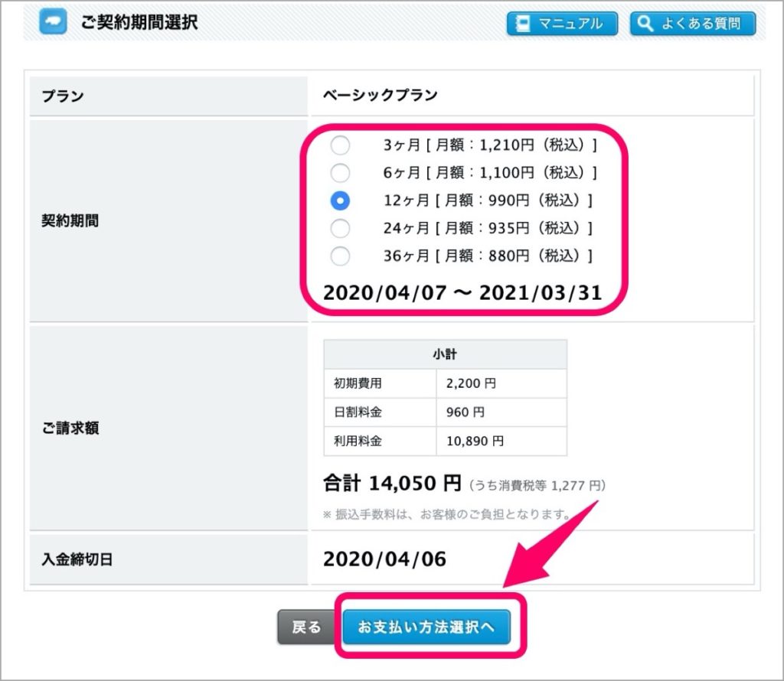Screen dimensions: 784x681
Task: Select the 12ヶ月 contract radio button
Action: 340,200
